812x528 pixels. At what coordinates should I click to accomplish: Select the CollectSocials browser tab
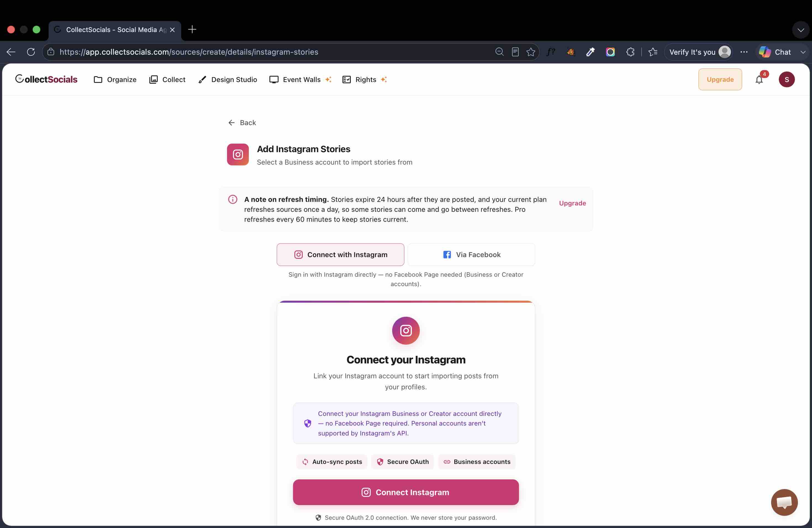115,30
